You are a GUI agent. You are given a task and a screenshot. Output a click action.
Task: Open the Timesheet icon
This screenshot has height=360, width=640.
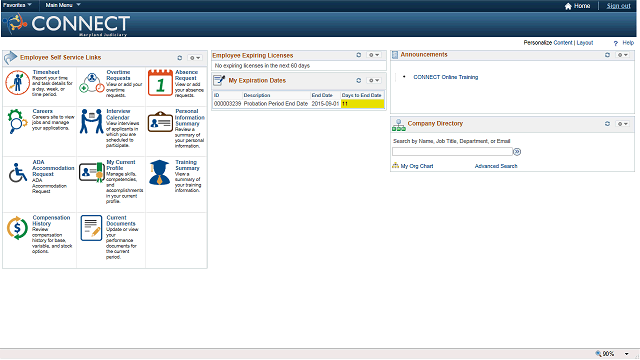pos(18,82)
